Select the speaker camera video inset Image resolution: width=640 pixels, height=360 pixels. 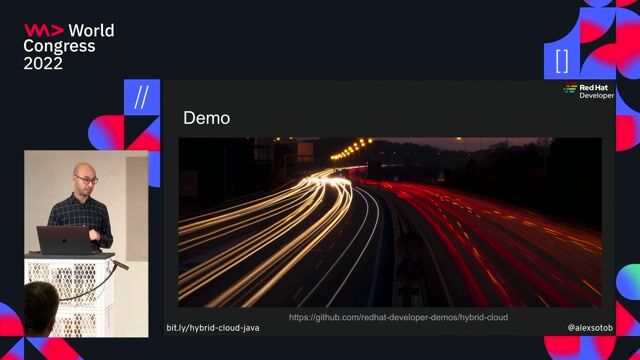[86, 244]
